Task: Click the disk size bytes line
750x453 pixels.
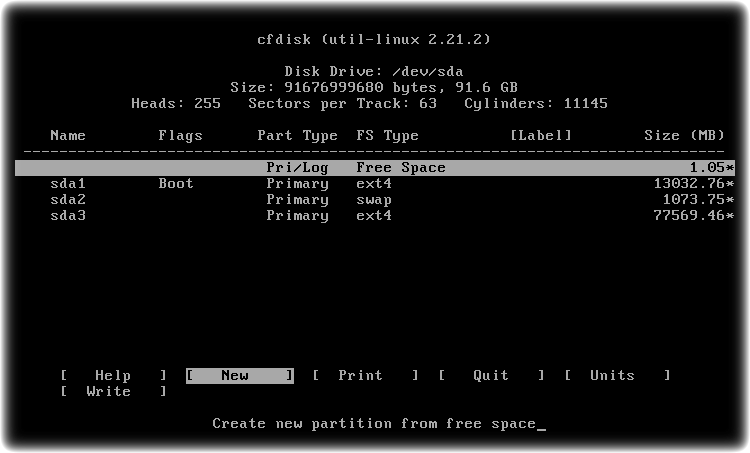Action: click(374, 88)
